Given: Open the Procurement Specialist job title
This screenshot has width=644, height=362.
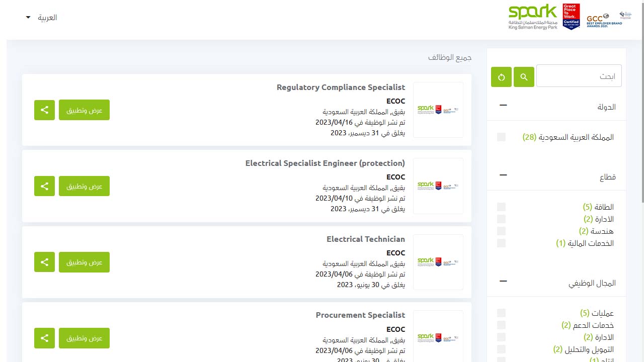Looking at the screenshot, I should tap(360, 315).
